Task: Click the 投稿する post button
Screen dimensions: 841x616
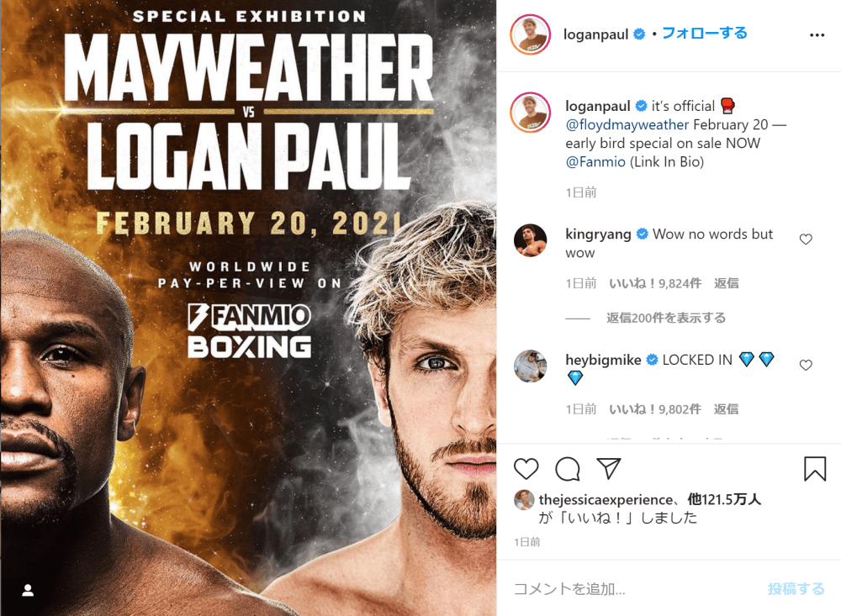Action: click(x=796, y=588)
